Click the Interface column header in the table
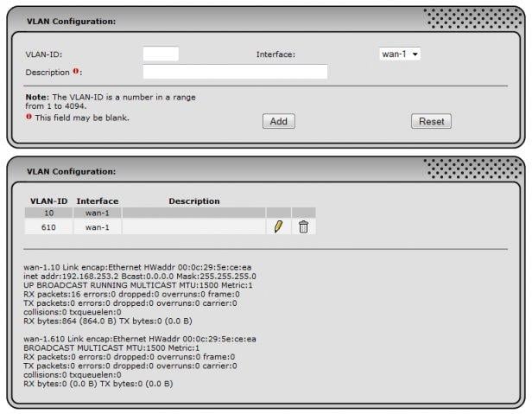 [x=97, y=201]
